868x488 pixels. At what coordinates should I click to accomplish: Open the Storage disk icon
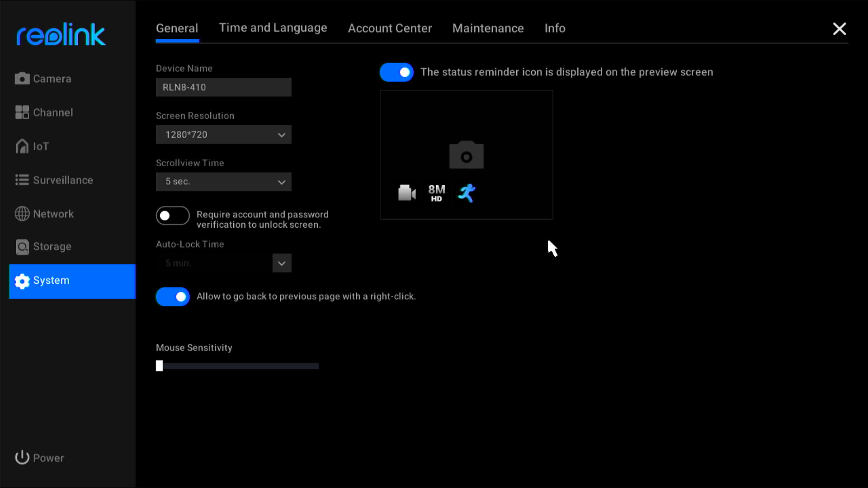click(22, 247)
